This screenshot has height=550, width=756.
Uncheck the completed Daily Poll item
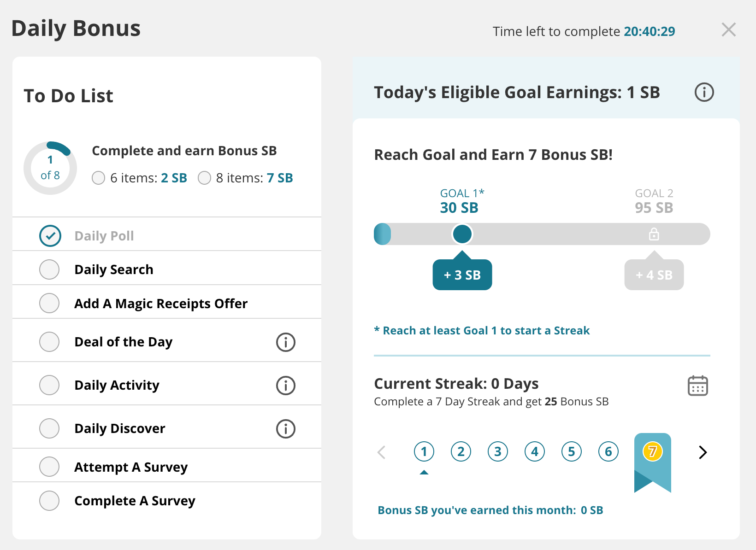(x=50, y=235)
